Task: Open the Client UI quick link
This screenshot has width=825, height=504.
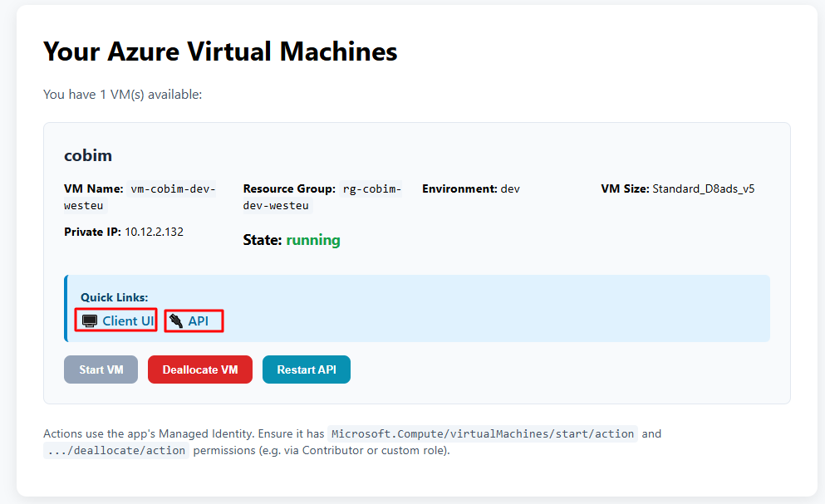Action: click(128, 321)
